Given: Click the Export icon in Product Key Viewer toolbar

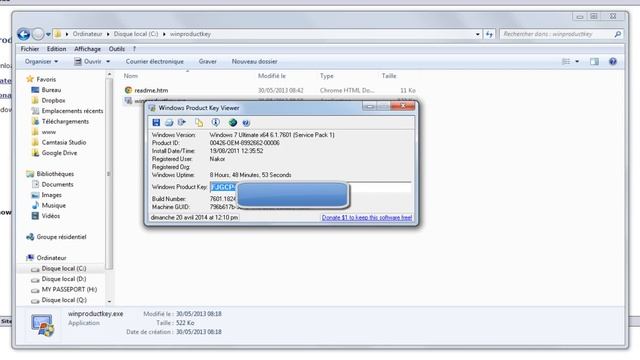Looking at the screenshot, I should click(182, 122).
